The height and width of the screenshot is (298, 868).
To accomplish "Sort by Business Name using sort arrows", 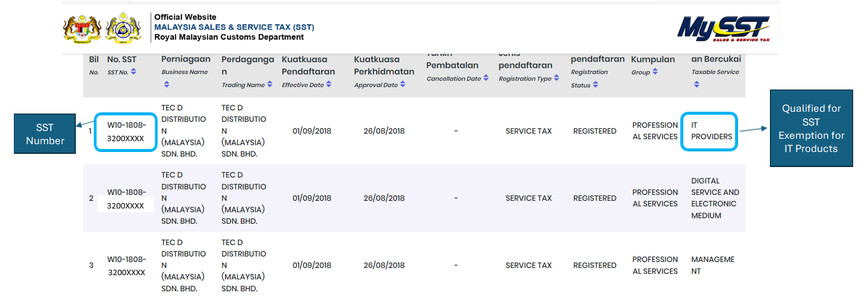I will pos(167,85).
